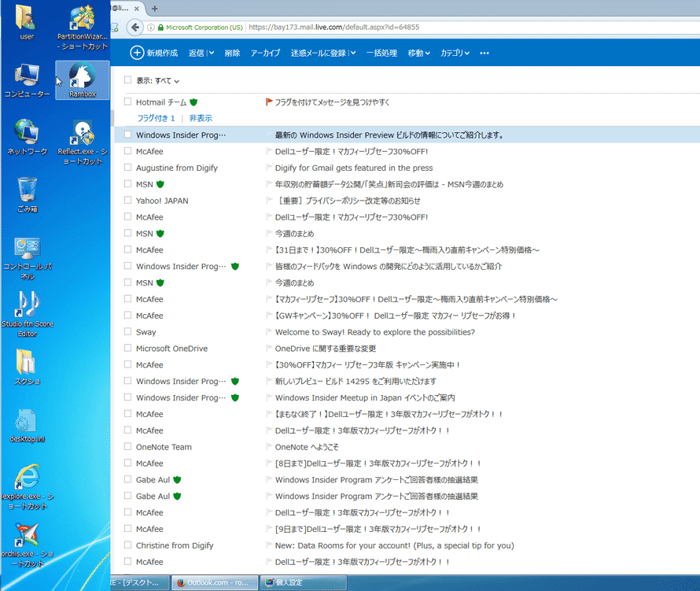Open 'Welcome to Sway!' message subject
Image resolution: width=700 pixels, height=591 pixels.
tap(375, 332)
